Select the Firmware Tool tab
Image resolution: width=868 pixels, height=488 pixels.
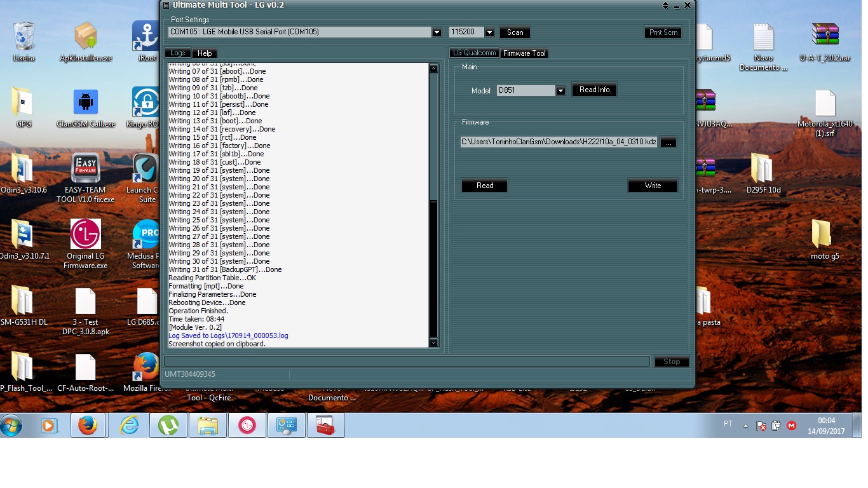[x=524, y=53]
